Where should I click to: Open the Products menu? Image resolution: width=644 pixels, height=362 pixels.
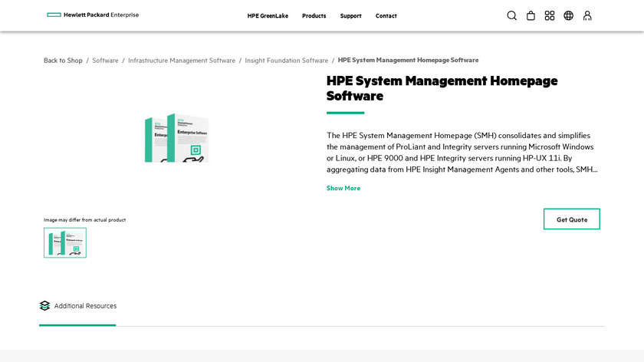pos(314,16)
